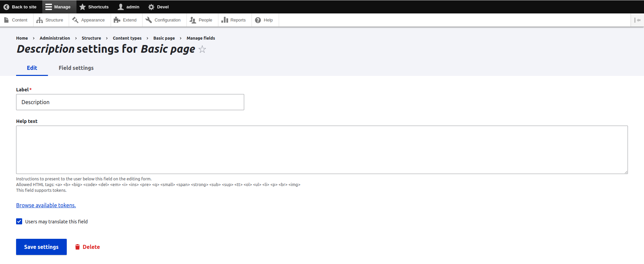The width and height of the screenshot is (644, 264).
Task: Click the Structure hierarchy icon
Action: pos(40,20)
